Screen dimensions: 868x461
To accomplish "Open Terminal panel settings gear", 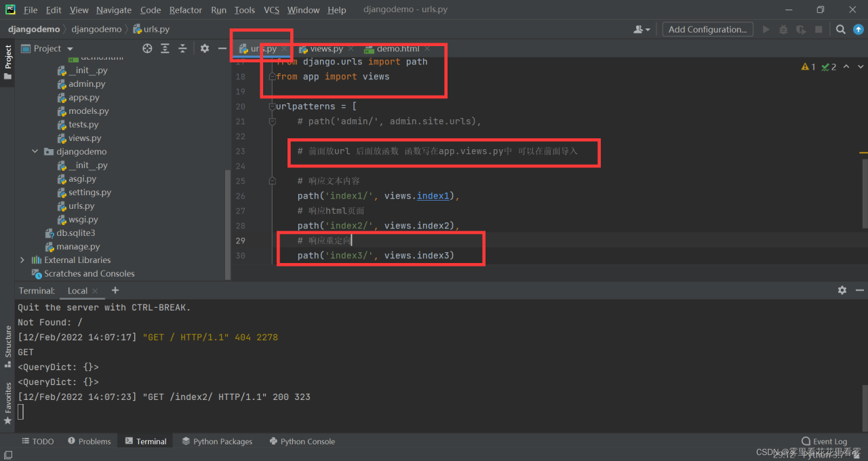I will point(842,290).
